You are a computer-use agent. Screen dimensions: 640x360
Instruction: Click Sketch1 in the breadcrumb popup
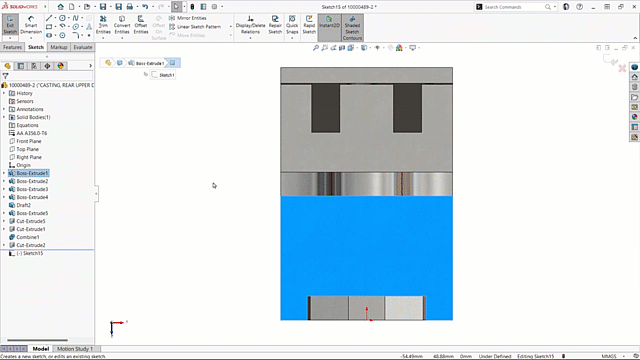pyautogui.click(x=163, y=75)
